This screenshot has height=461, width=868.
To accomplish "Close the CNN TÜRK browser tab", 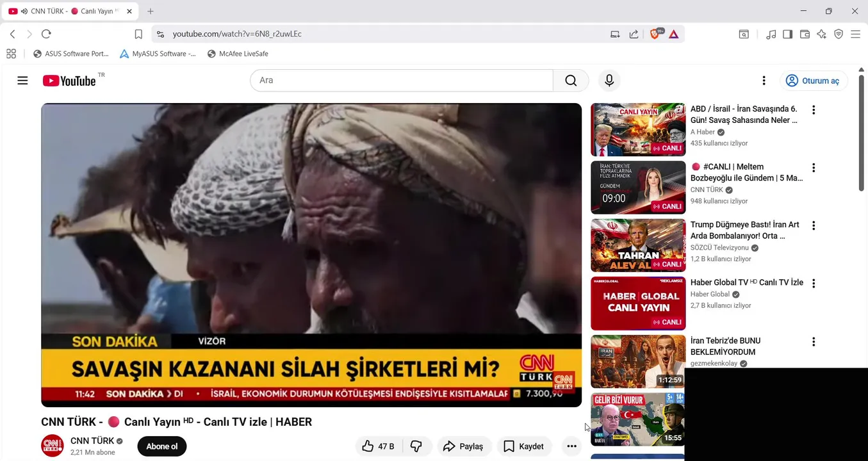I will point(129,12).
